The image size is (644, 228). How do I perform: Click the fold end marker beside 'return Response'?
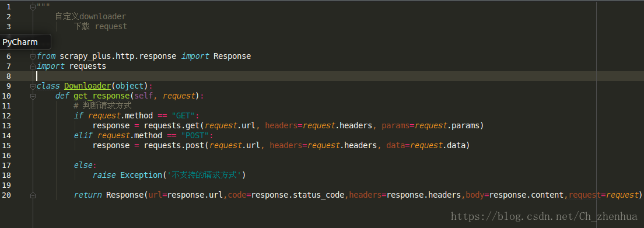[x=33, y=195]
